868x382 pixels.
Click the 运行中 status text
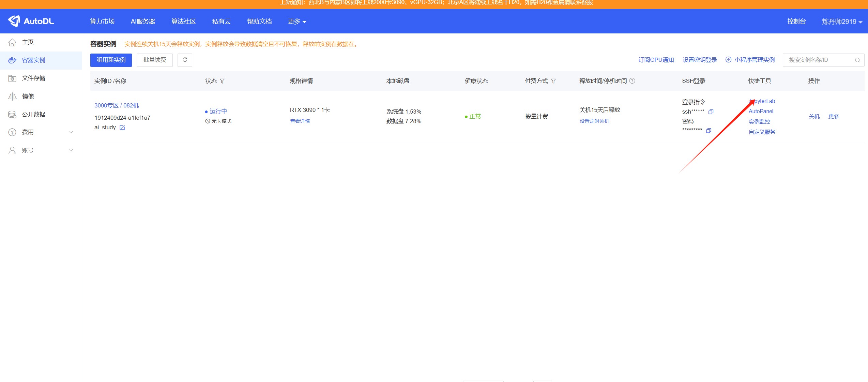[x=218, y=112]
